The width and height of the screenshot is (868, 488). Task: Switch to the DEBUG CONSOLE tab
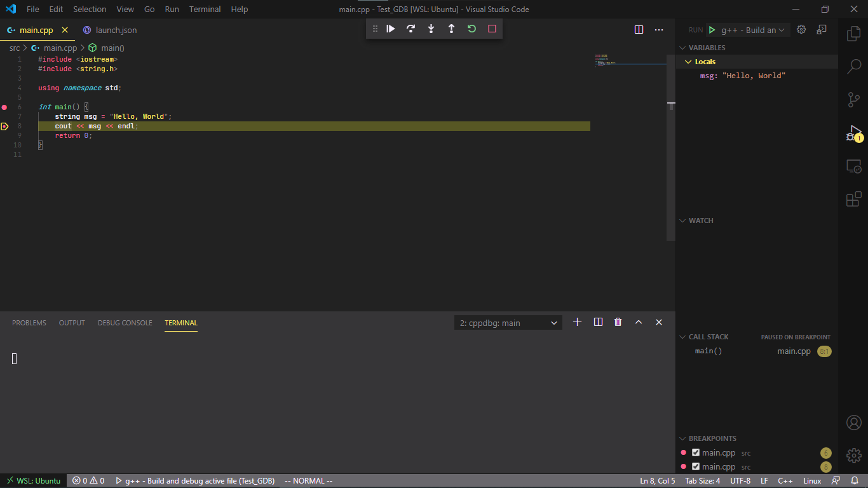tap(125, 322)
